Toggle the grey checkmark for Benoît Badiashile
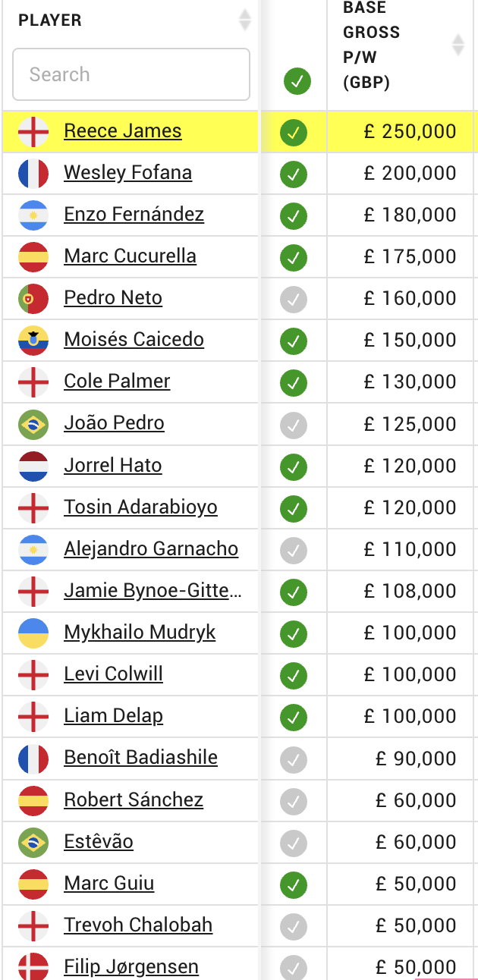 (x=294, y=758)
